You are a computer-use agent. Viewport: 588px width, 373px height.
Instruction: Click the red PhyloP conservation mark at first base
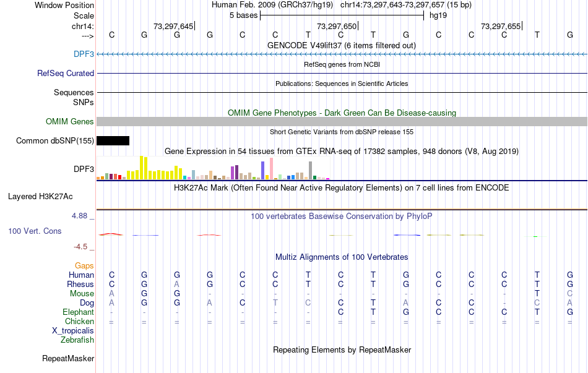click(x=111, y=234)
